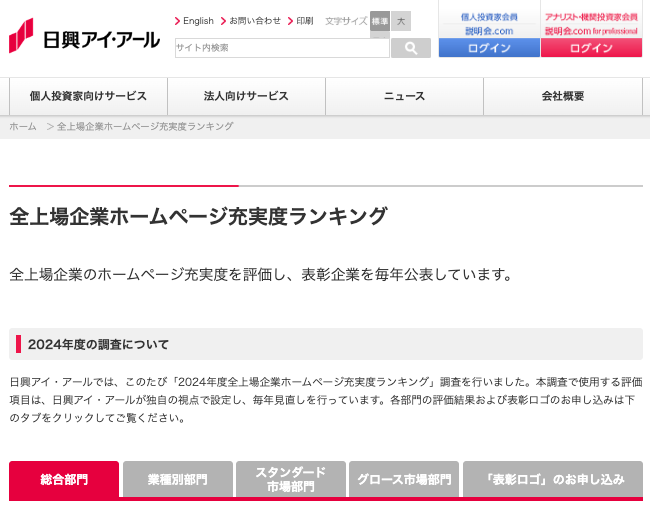Set font size to 大
This screenshot has height=510, width=650.
(401, 21)
